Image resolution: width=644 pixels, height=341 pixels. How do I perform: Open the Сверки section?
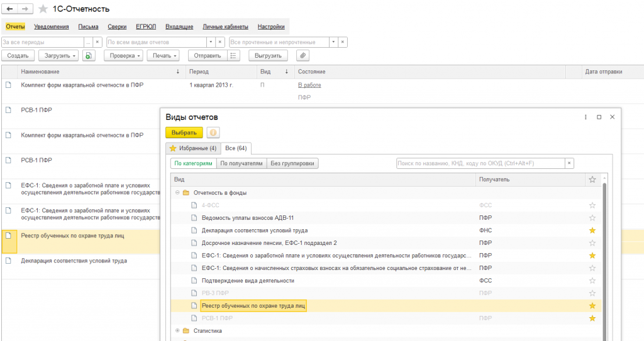(117, 26)
